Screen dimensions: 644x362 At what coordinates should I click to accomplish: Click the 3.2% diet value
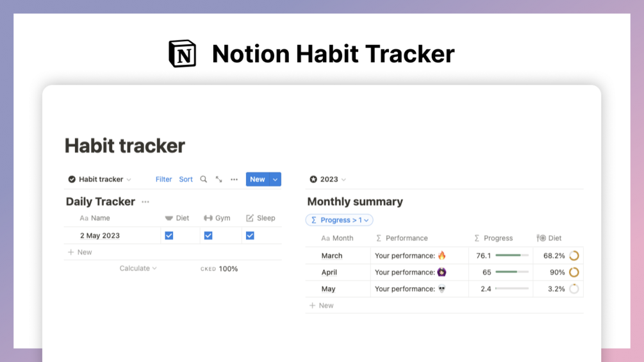pos(556,289)
